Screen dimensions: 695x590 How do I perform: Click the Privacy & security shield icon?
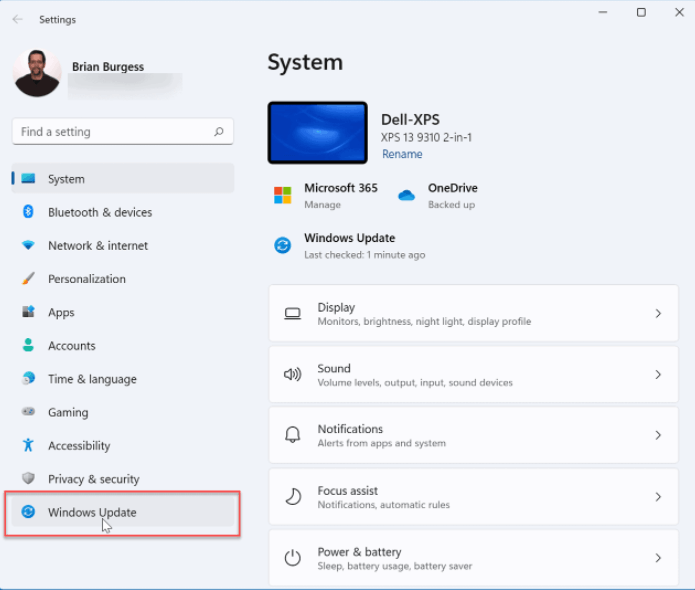click(x=28, y=478)
